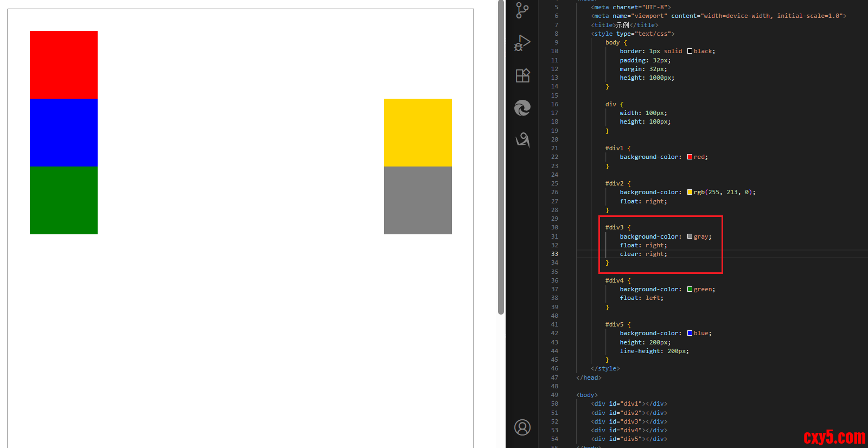
Task: Click the blue color swatch in #div5
Action: tap(690, 333)
